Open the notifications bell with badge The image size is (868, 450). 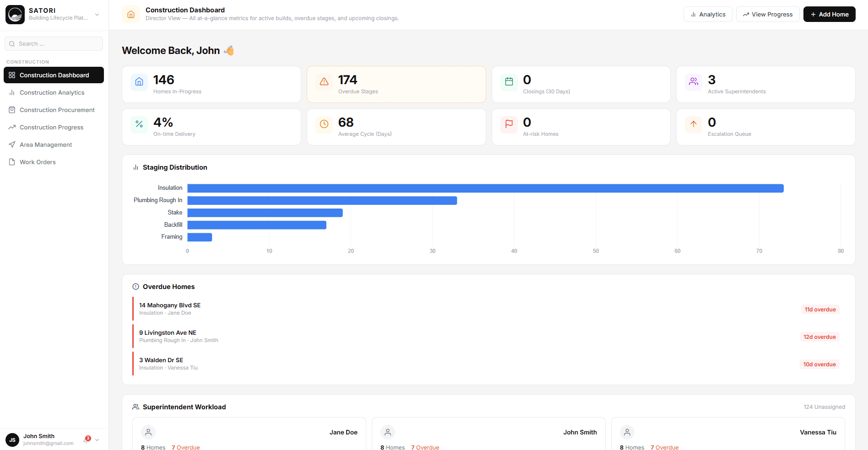[87, 439]
